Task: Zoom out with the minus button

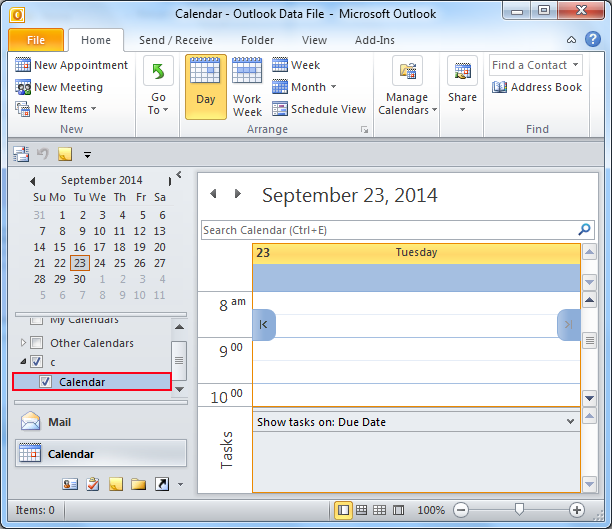Action: coord(461,510)
